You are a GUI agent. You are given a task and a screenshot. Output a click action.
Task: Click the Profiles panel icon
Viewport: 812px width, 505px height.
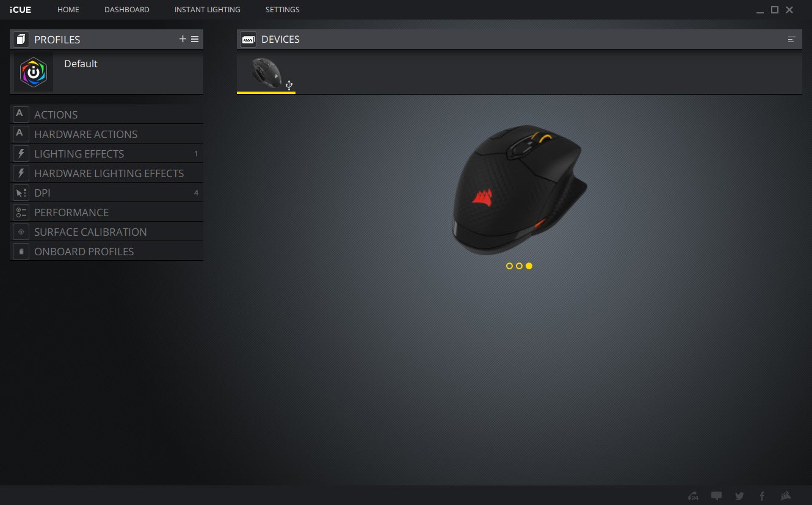pyautogui.click(x=21, y=39)
